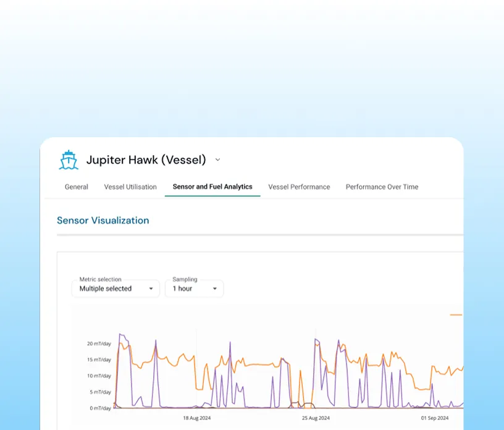Click the Jupiter Hawk (Vessel) title

point(146,160)
